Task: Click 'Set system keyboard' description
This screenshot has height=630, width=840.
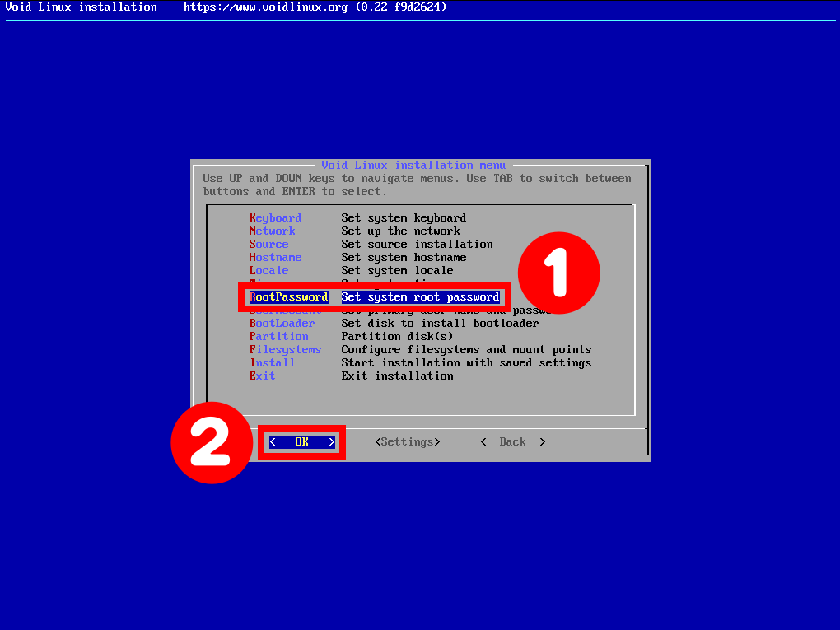Action: pos(404,218)
